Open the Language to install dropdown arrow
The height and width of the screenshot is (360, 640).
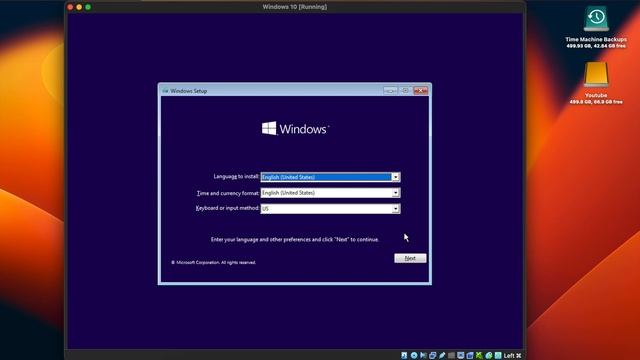(396, 177)
